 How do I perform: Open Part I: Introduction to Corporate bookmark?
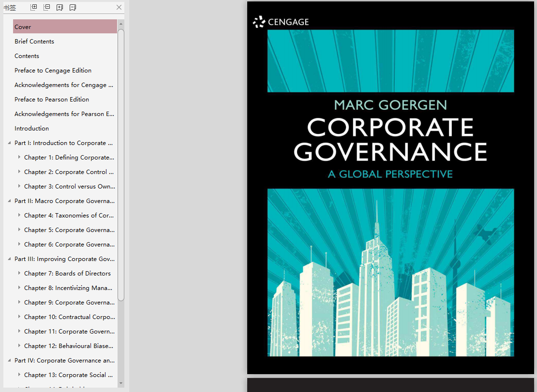click(x=63, y=143)
